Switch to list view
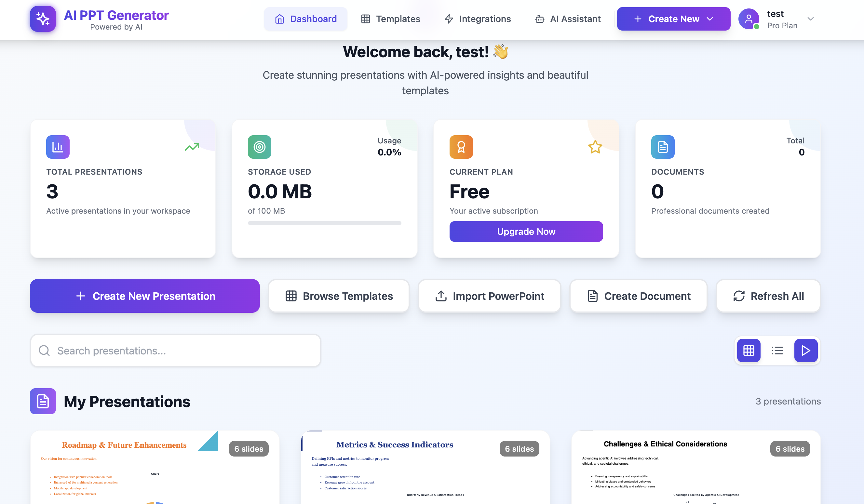The width and height of the screenshot is (864, 504). 777,351
